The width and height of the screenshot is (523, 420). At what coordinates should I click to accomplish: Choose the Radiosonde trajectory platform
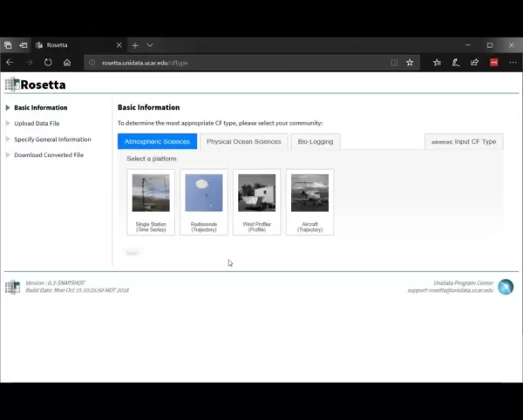click(204, 202)
